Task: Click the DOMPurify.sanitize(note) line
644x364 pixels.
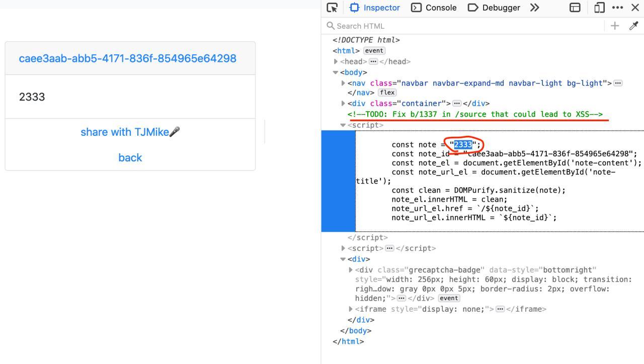Action: 478,190
